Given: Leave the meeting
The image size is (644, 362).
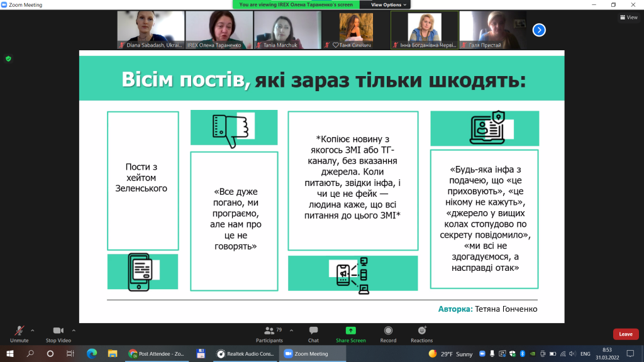Looking at the screenshot, I should coord(626,334).
